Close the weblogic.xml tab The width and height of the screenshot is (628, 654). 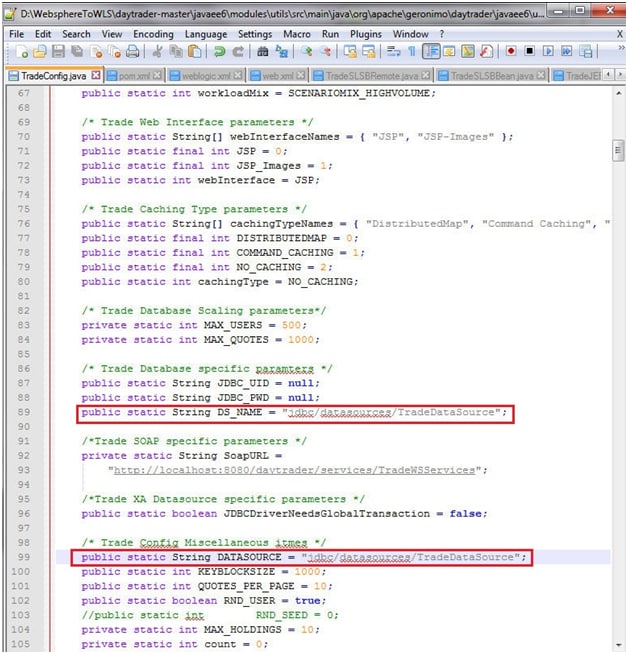coord(238,75)
